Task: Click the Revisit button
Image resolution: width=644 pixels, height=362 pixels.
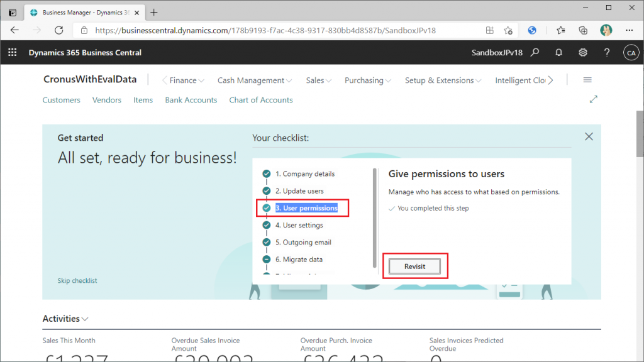Action: 414,266
